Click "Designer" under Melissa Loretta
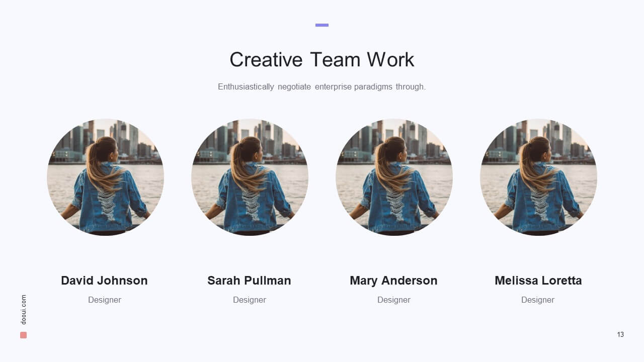Image resolution: width=644 pixels, height=362 pixels. point(538,300)
